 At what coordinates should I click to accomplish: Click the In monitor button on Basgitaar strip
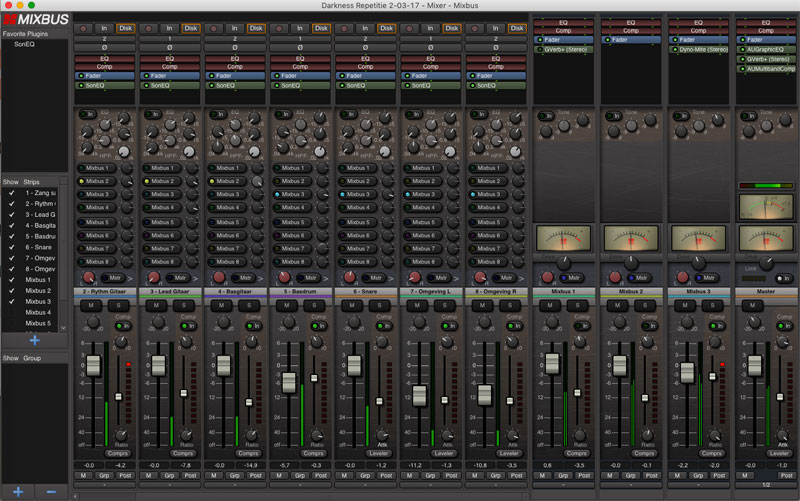(235, 29)
